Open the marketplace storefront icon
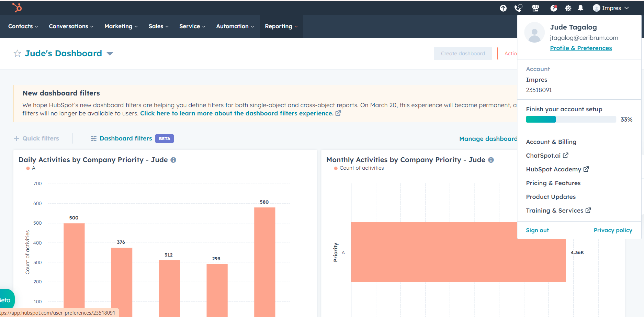 (x=535, y=8)
